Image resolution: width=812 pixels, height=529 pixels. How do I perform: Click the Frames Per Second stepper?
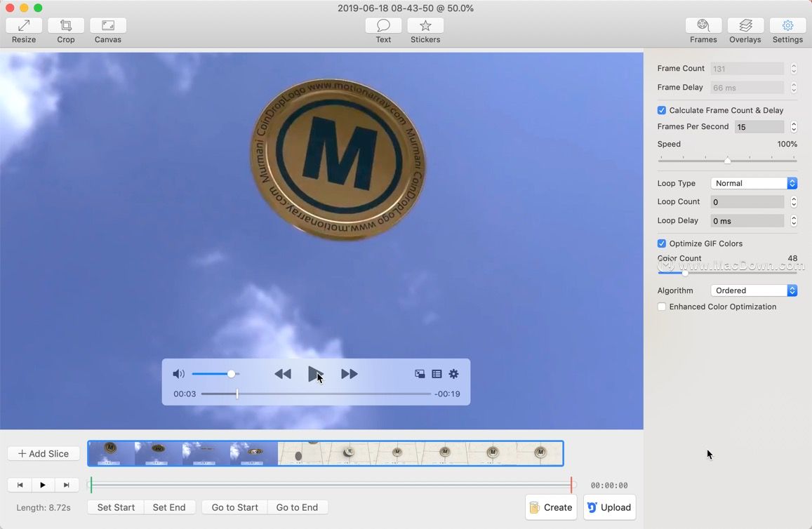(x=793, y=127)
